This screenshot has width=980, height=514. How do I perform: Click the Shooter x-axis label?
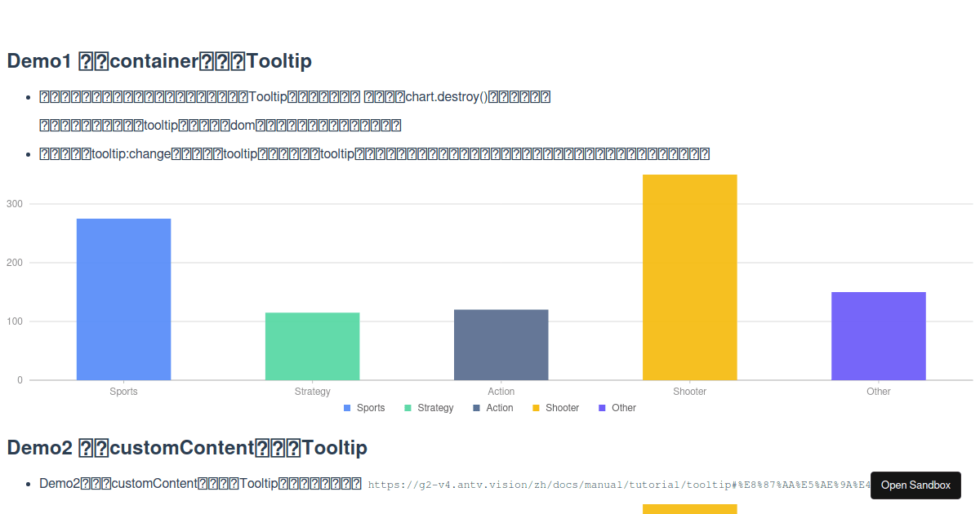click(x=689, y=392)
